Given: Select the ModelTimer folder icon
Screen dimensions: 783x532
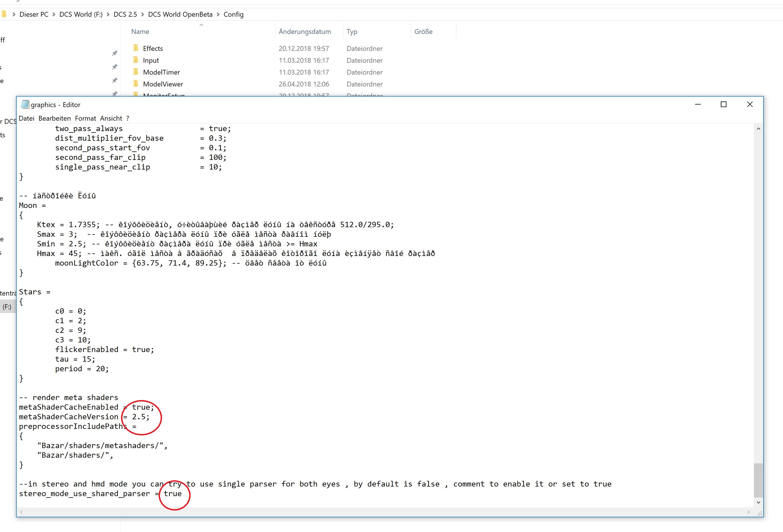Looking at the screenshot, I should pyautogui.click(x=136, y=72).
